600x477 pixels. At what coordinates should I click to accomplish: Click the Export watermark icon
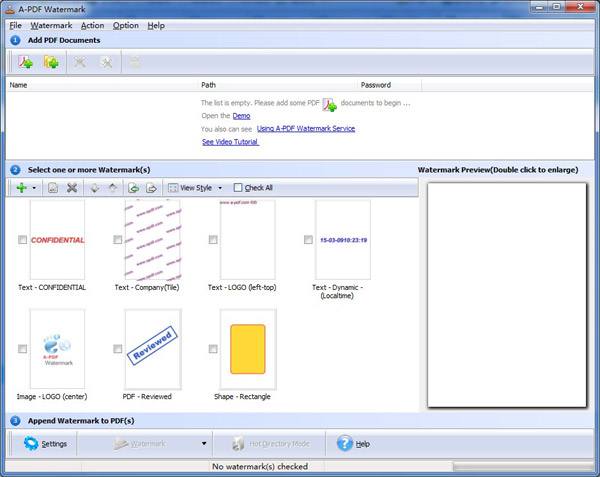pos(152,188)
